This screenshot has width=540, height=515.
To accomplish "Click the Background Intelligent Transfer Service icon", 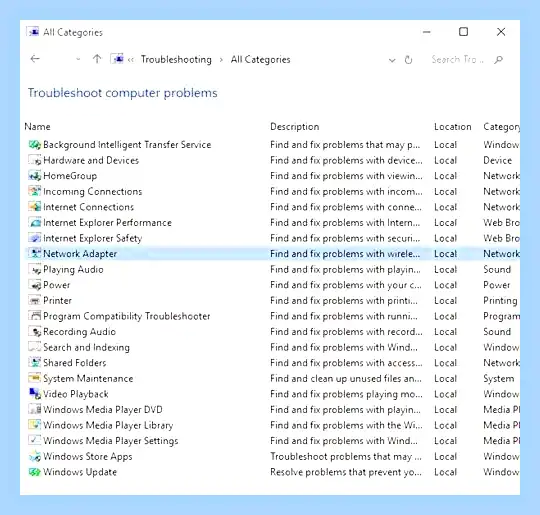I will (35, 145).
